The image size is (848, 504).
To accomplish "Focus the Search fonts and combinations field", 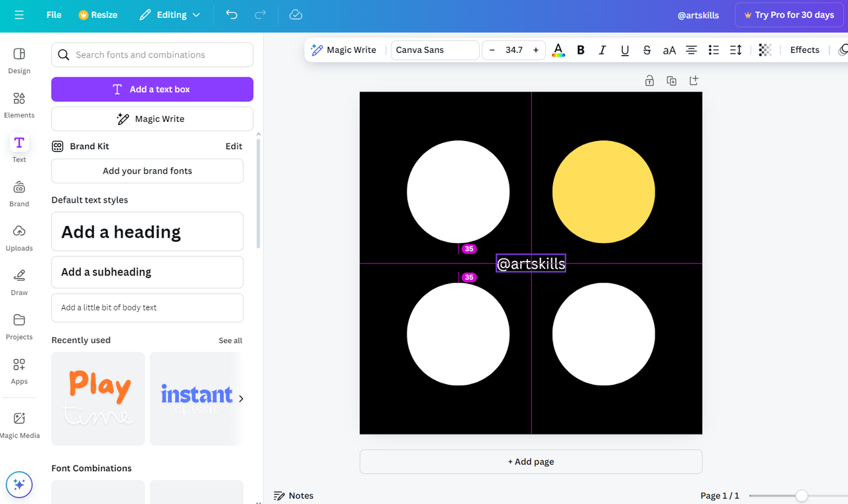I will 152,55.
